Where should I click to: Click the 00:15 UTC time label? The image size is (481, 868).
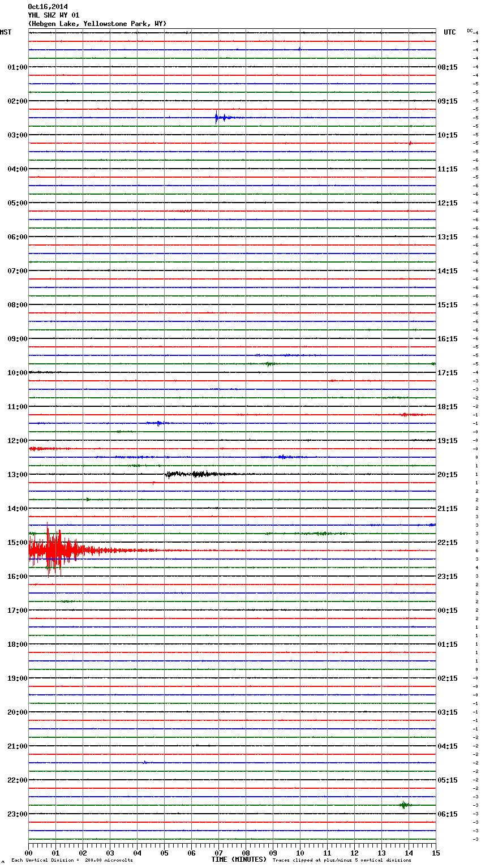pos(448,611)
